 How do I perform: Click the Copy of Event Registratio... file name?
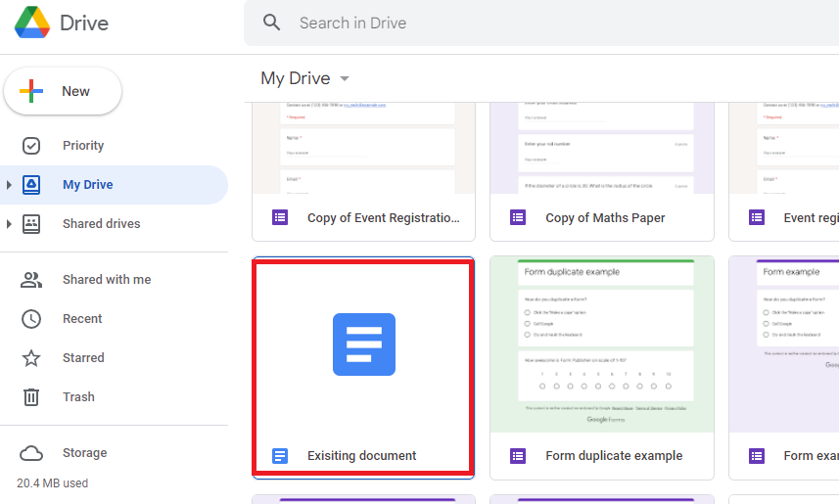(383, 218)
